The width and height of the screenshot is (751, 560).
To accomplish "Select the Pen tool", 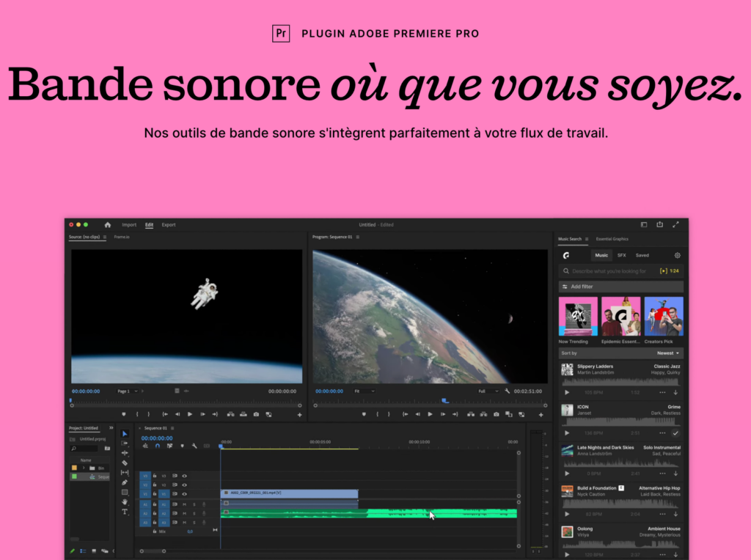I will pos(125,482).
